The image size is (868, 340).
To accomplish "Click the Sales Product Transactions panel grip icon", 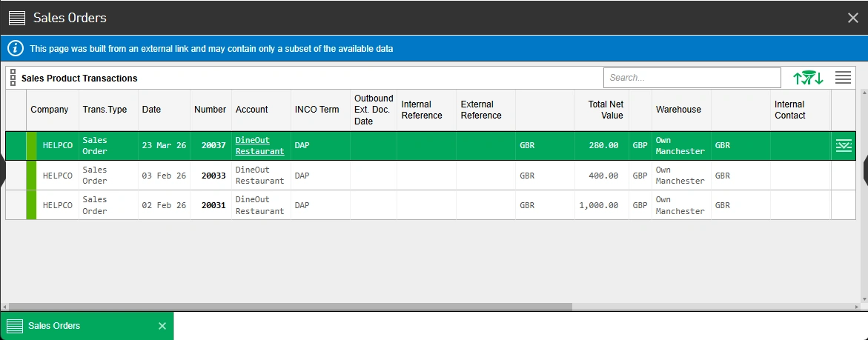I will (13, 78).
